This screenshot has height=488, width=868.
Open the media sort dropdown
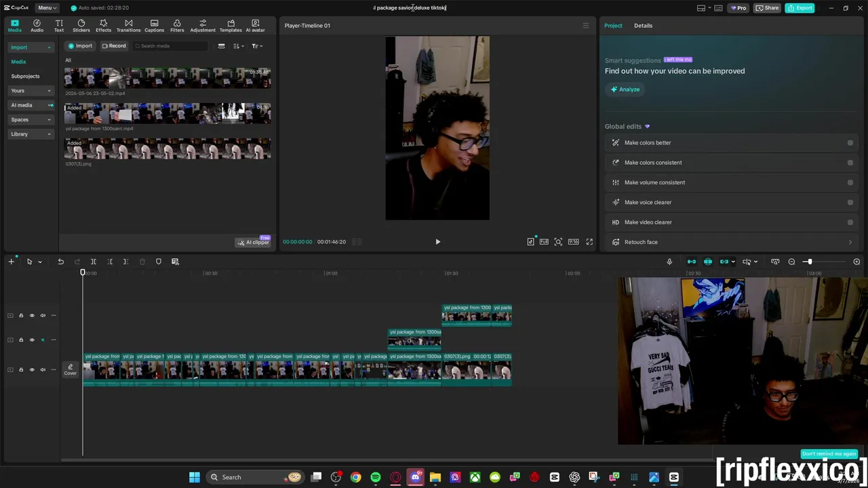(239, 46)
